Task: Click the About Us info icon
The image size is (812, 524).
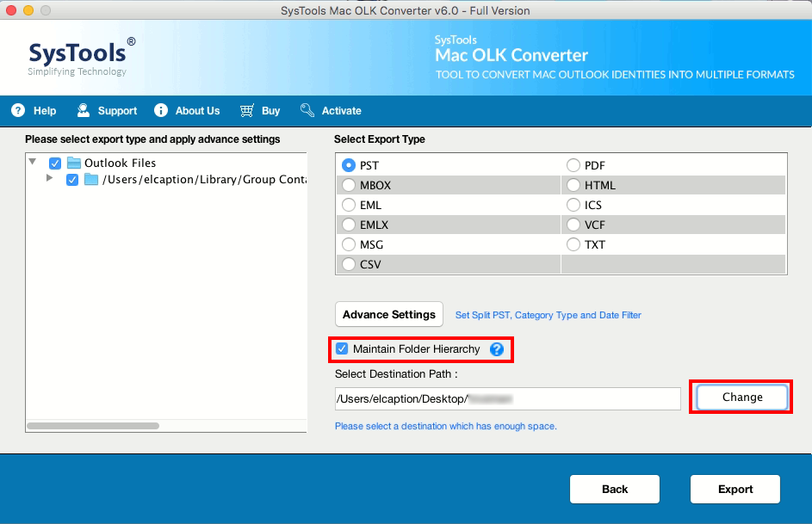Action: pos(160,110)
